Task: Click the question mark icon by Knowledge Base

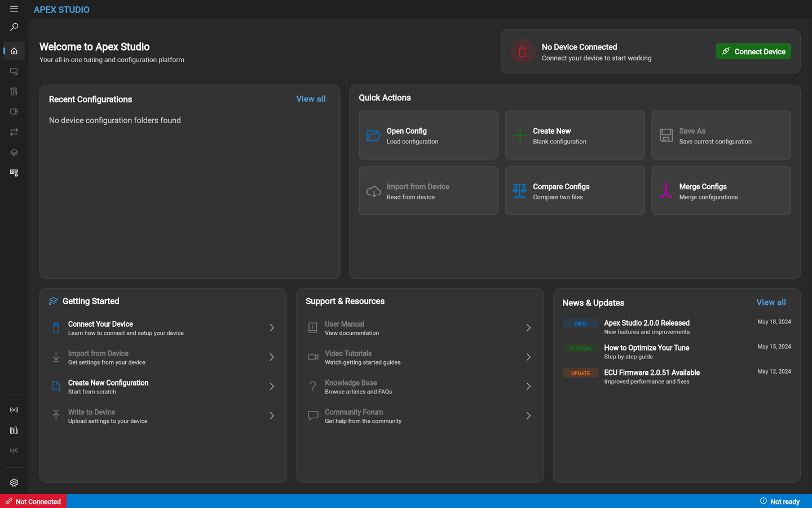Action: click(x=313, y=387)
